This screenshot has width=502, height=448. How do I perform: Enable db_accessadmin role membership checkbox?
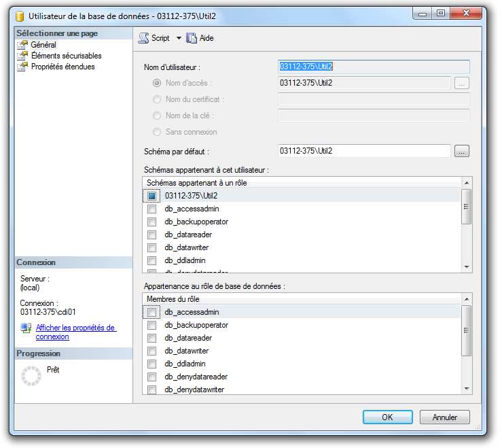coord(152,312)
